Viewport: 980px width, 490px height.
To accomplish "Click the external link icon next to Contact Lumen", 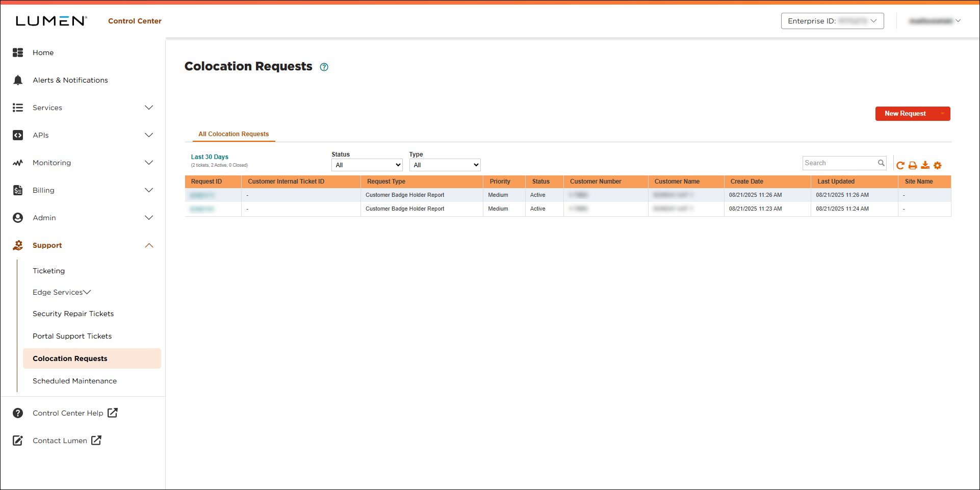I will [96, 440].
